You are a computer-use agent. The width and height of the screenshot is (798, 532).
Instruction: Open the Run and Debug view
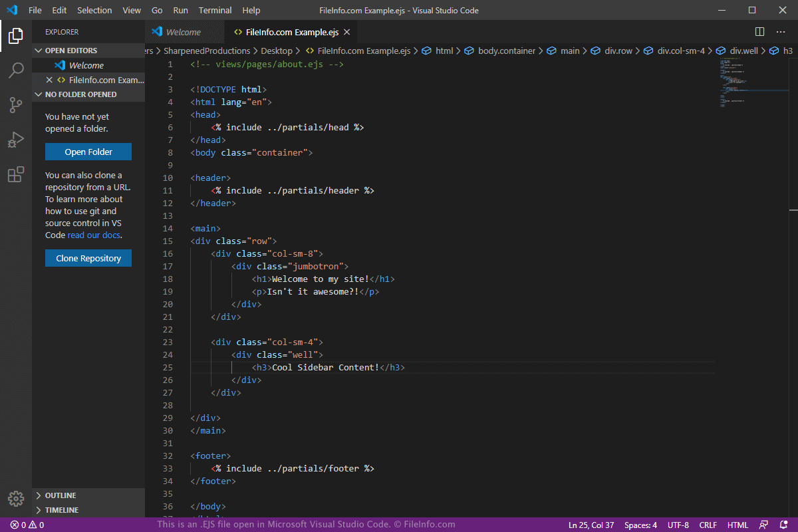pyautogui.click(x=16, y=140)
